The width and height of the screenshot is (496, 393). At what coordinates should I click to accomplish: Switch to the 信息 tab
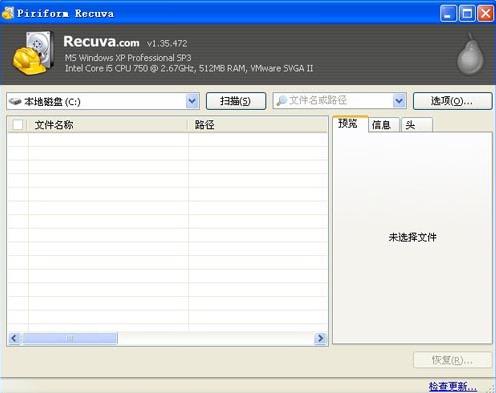tap(384, 125)
